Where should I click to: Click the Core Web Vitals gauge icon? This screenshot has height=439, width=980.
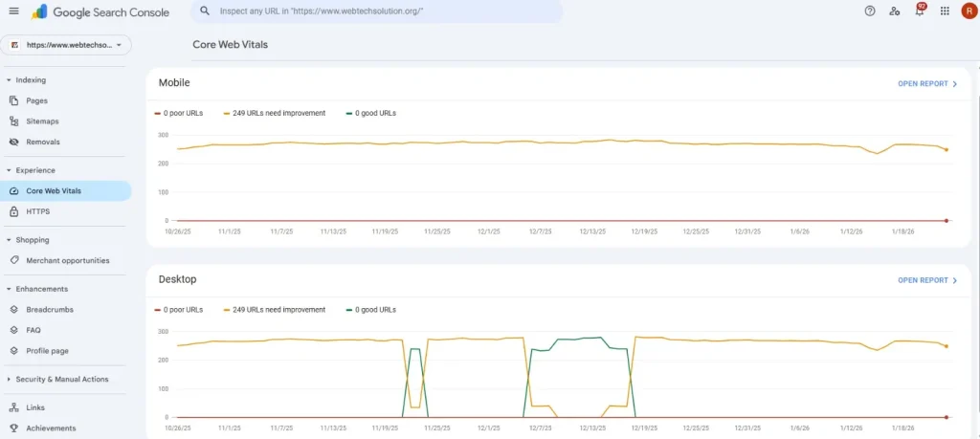pyautogui.click(x=14, y=191)
